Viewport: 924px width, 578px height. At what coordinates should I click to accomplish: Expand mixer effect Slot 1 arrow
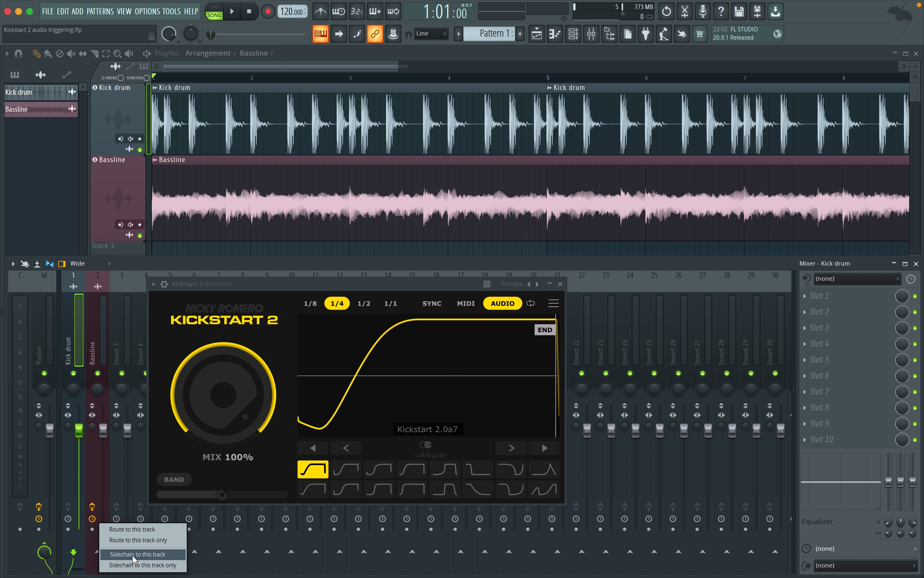pos(804,296)
